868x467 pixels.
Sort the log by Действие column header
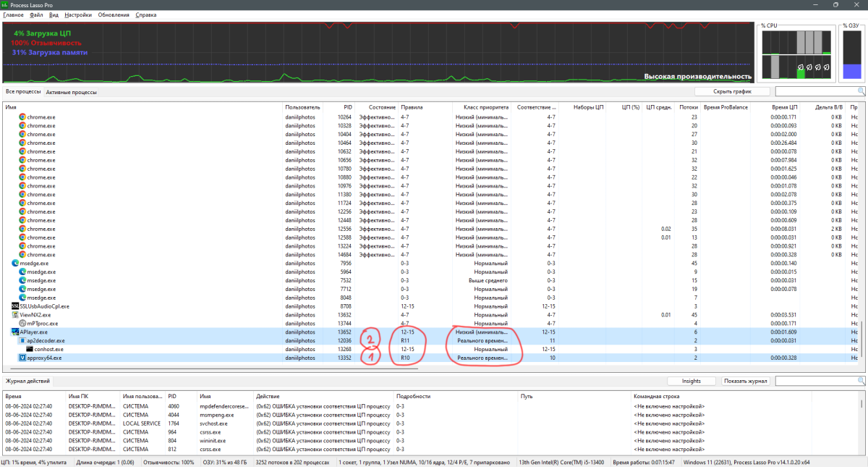pos(324,397)
